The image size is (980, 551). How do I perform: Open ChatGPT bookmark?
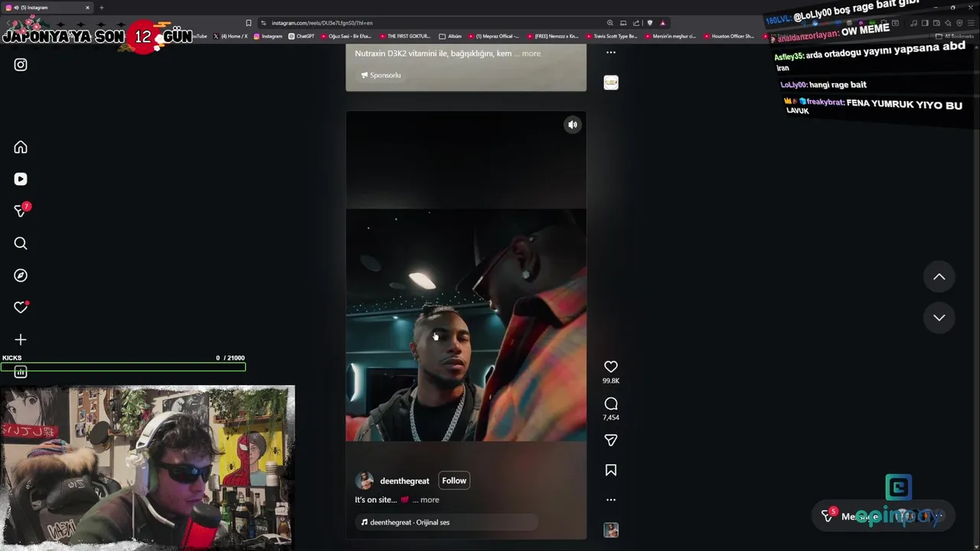click(x=301, y=36)
